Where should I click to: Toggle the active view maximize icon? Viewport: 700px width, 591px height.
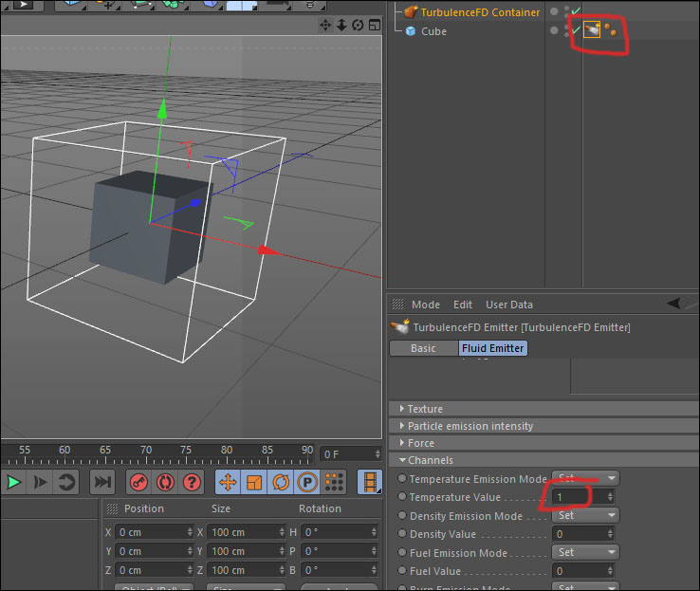click(375, 25)
